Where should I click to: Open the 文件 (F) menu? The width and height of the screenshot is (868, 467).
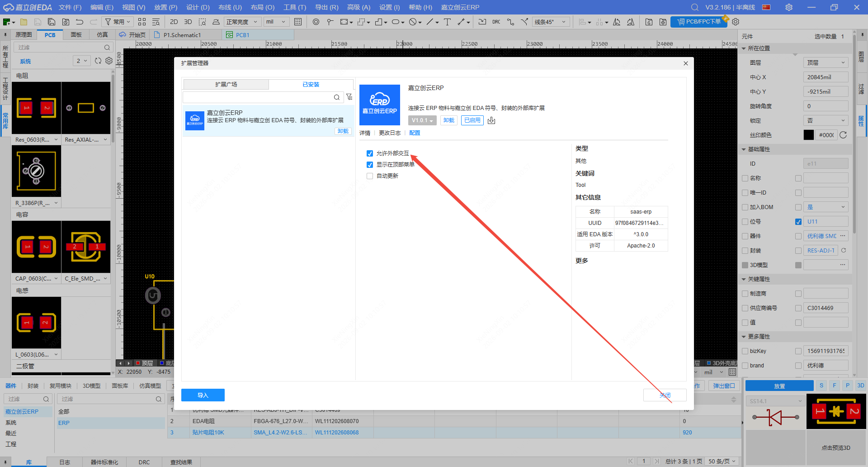(x=70, y=7)
